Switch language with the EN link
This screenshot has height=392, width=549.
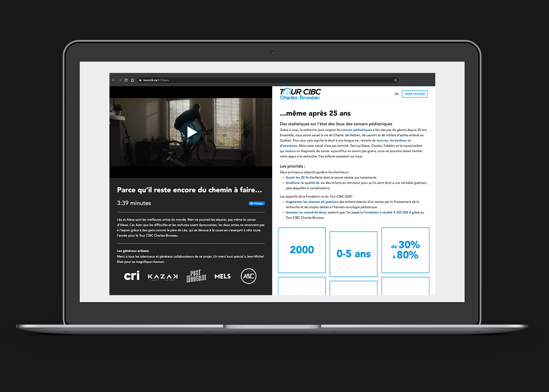pos(396,94)
